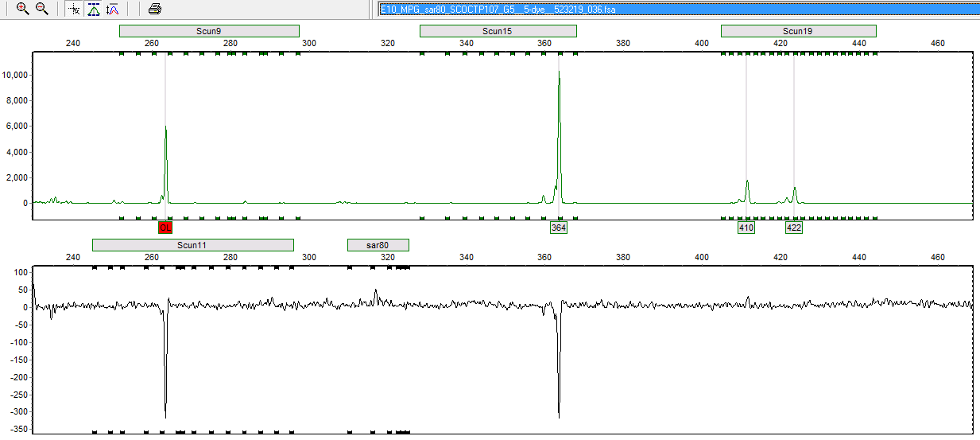Toggle the peak height scaling icon
Image resolution: width=980 pixels, height=440 pixels.
click(113, 9)
